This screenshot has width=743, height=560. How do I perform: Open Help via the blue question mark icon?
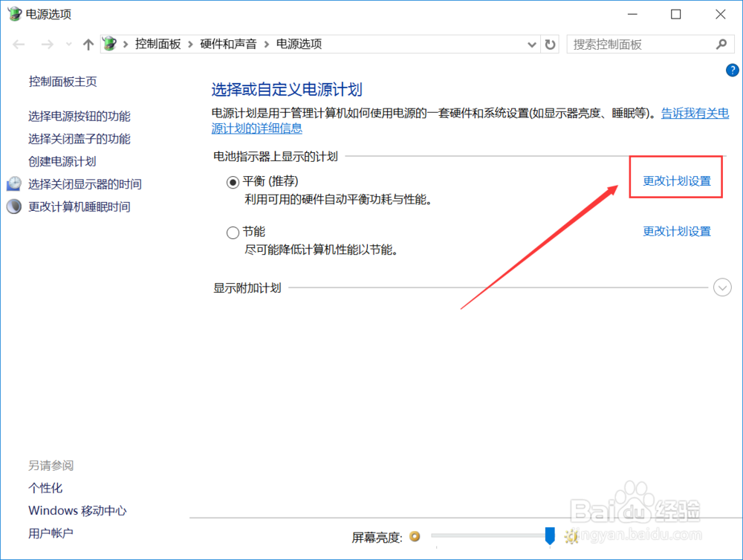click(x=732, y=70)
